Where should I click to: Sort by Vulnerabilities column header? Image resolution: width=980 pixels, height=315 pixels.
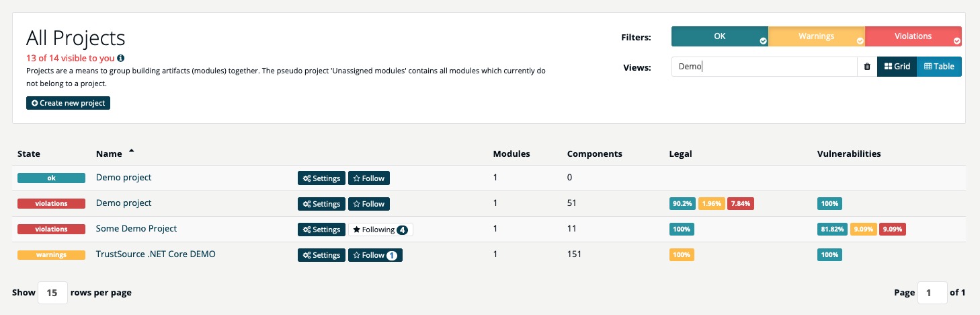click(x=849, y=153)
